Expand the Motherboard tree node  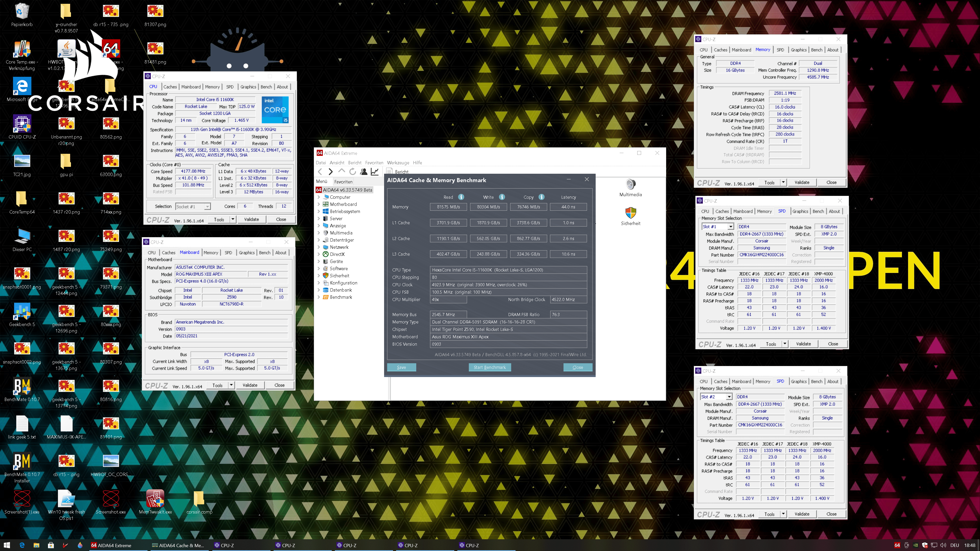(x=318, y=204)
